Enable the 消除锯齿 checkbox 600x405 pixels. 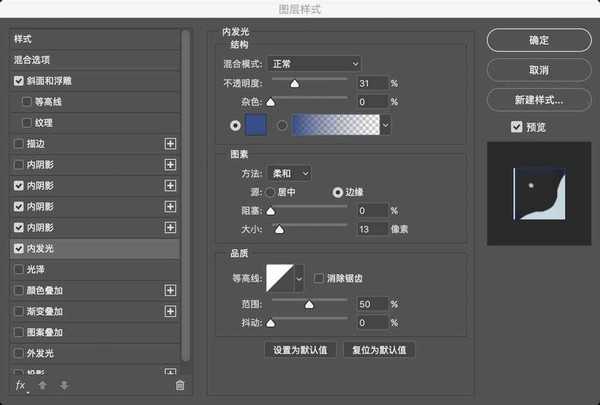(x=319, y=277)
